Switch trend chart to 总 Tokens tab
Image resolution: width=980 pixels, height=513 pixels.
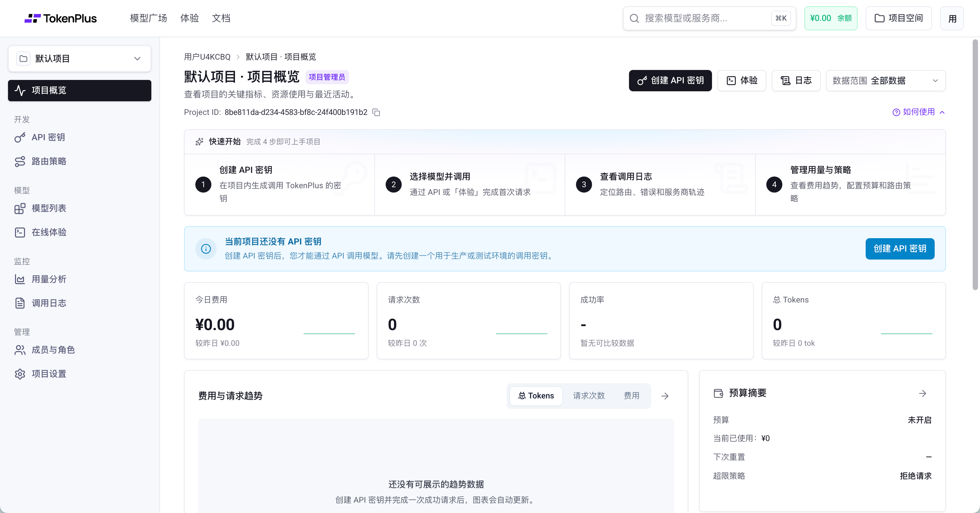[x=536, y=396]
